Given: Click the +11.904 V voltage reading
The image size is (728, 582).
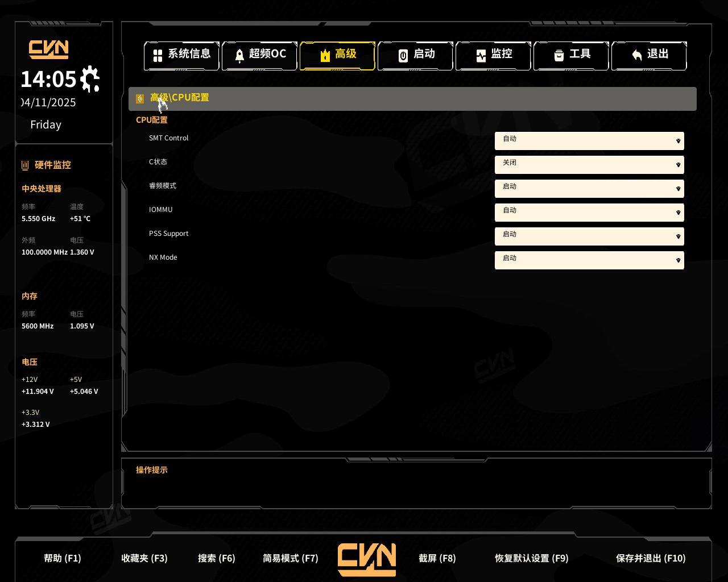Looking at the screenshot, I should 38,392.
